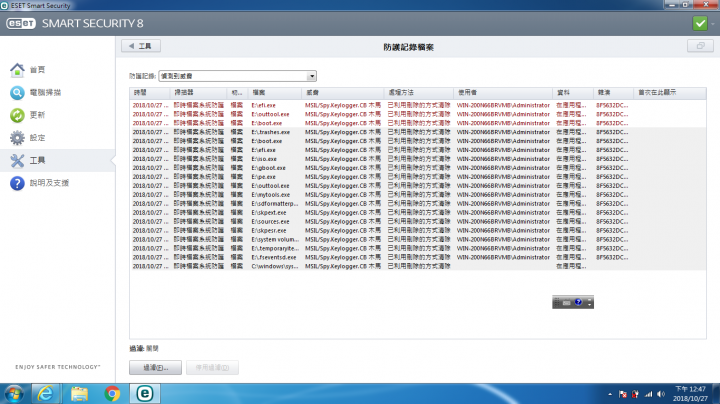Go back using the 工具 button

tap(141, 46)
